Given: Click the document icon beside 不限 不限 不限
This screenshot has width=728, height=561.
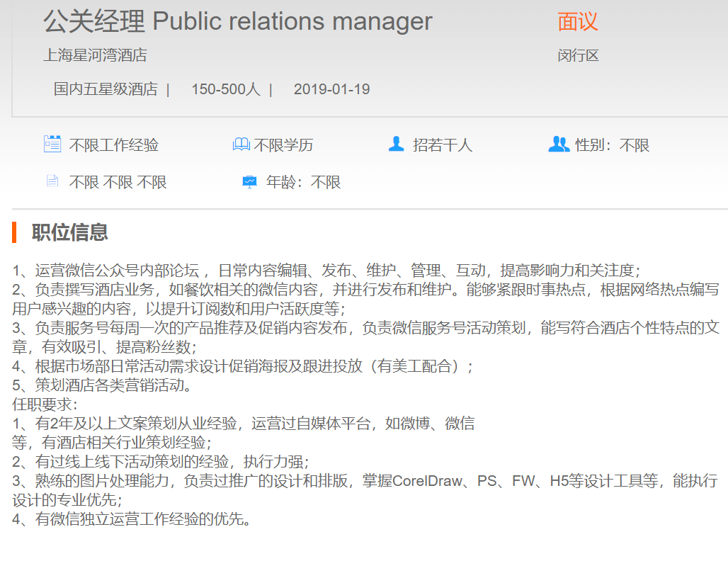Looking at the screenshot, I should click(x=52, y=181).
